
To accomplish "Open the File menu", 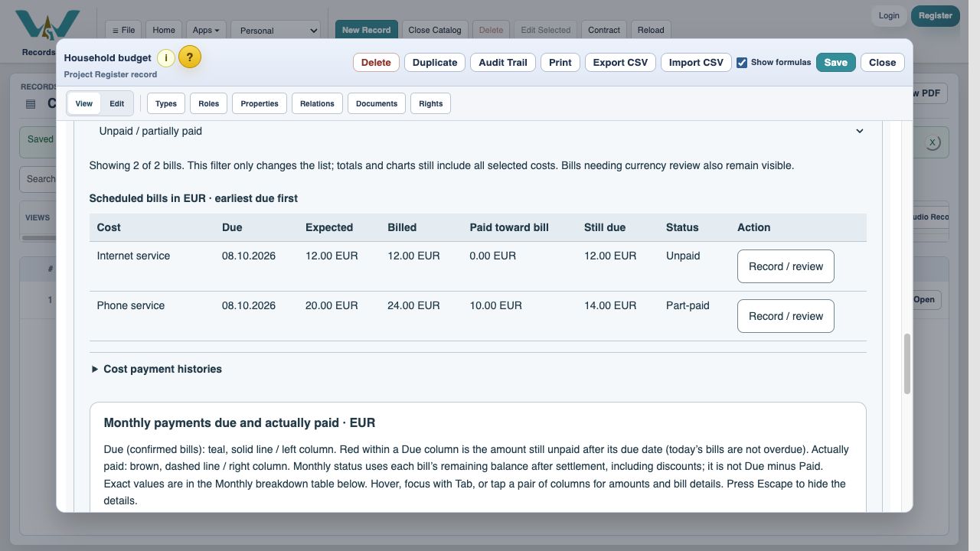I will coord(123,30).
